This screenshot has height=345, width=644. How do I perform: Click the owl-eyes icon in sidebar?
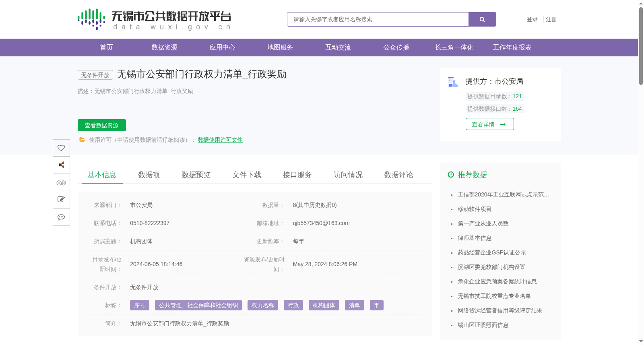point(61,182)
